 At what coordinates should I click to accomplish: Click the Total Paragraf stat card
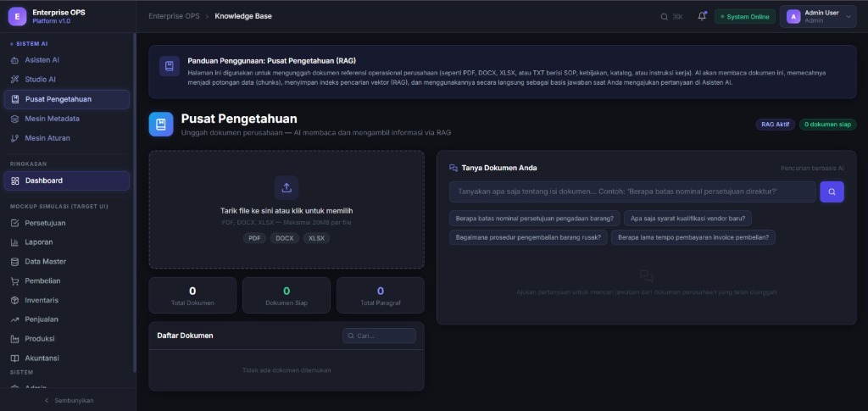coord(381,296)
